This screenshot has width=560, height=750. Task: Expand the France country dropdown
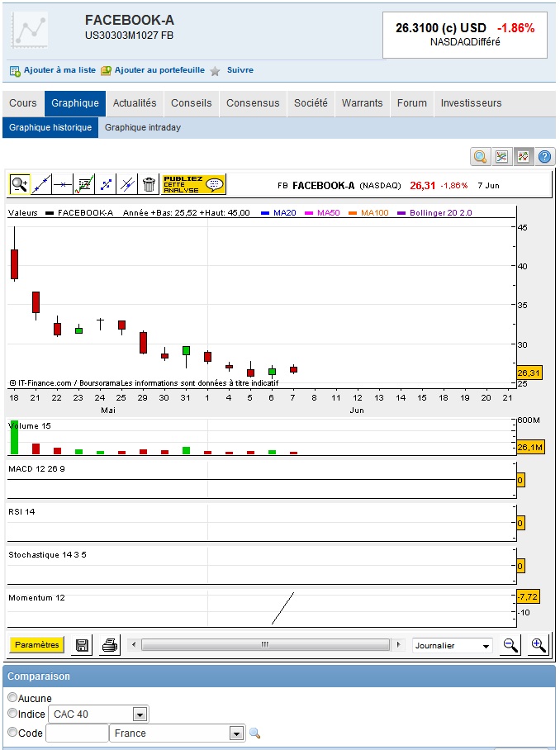pos(237,733)
